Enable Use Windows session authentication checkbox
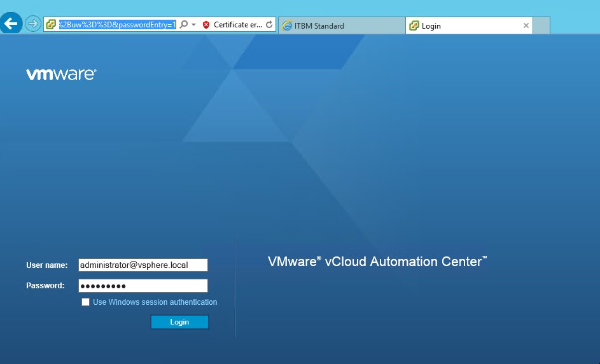The width and height of the screenshot is (600, 364). tap(86, 302)
